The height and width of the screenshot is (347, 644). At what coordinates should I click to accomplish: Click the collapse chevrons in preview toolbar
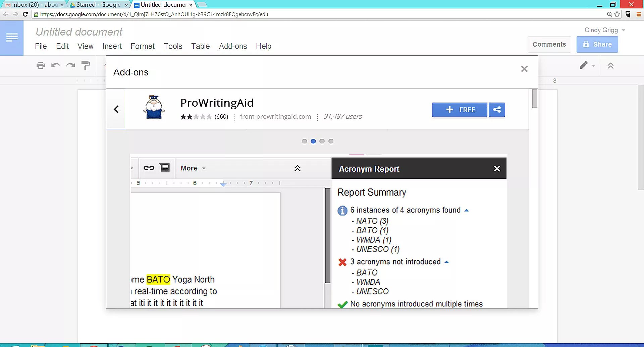tap(298, 168)
